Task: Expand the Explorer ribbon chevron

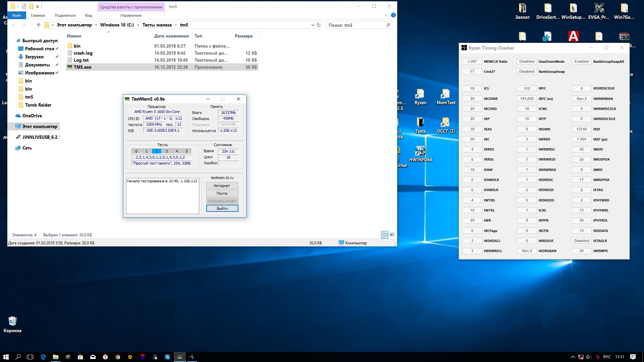Action: click(x=386, y=15)
